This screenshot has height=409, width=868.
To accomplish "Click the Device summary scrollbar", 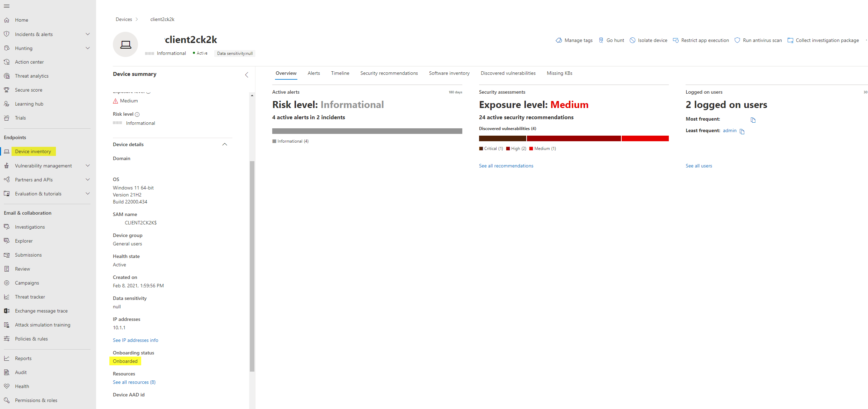I will tap(252, 266).
